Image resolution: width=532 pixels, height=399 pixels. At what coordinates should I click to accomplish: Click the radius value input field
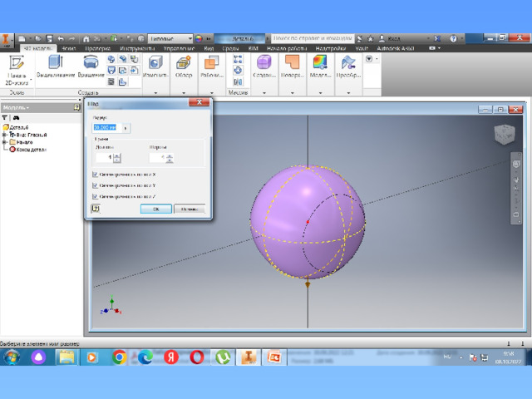[x=106, y=127]
